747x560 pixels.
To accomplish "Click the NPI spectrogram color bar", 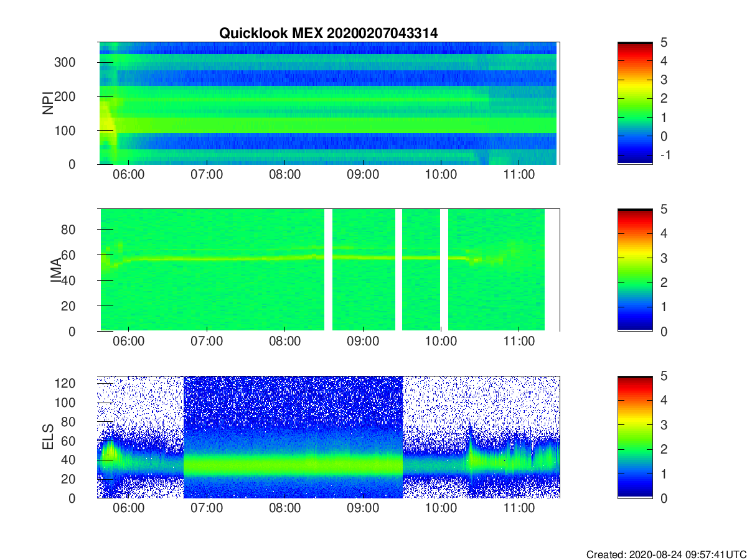I will pyautogui.click(x=635, y=103).
